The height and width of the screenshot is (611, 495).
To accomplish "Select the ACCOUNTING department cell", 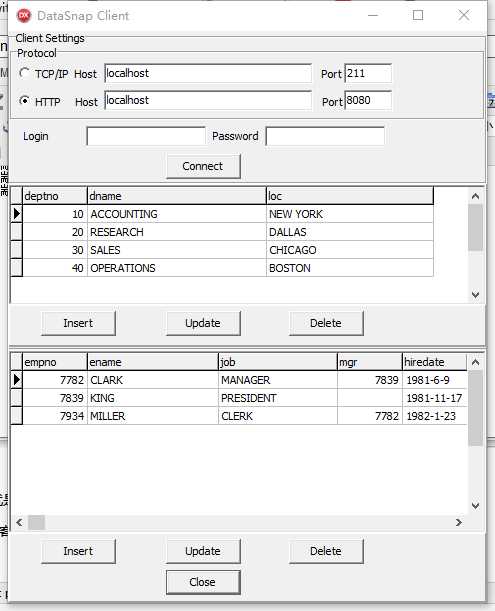I will coord(177,214).
